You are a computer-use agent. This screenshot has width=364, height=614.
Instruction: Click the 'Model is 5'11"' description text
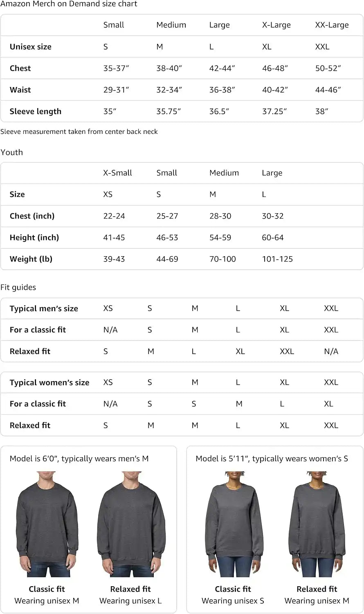click(x=272, y=459)
